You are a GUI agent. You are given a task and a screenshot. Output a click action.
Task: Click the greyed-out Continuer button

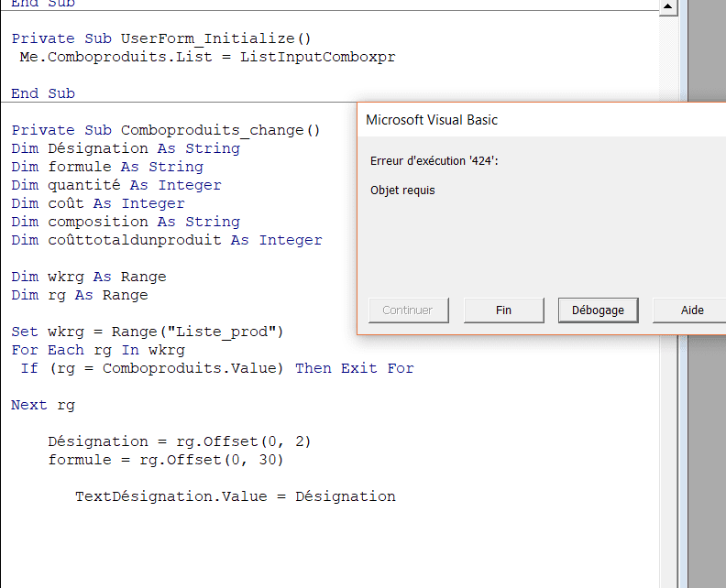coord(408,310)
